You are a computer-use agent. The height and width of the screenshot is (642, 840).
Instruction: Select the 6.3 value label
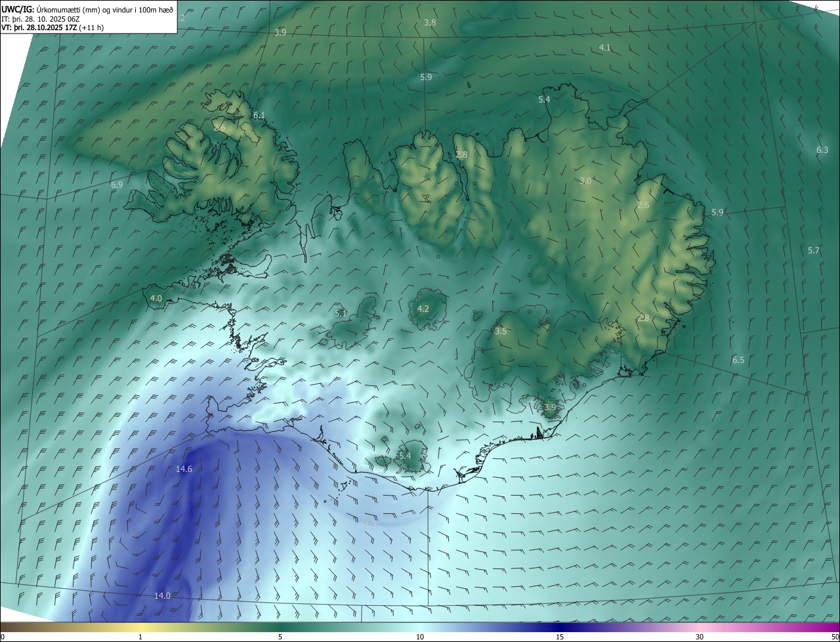822,150
